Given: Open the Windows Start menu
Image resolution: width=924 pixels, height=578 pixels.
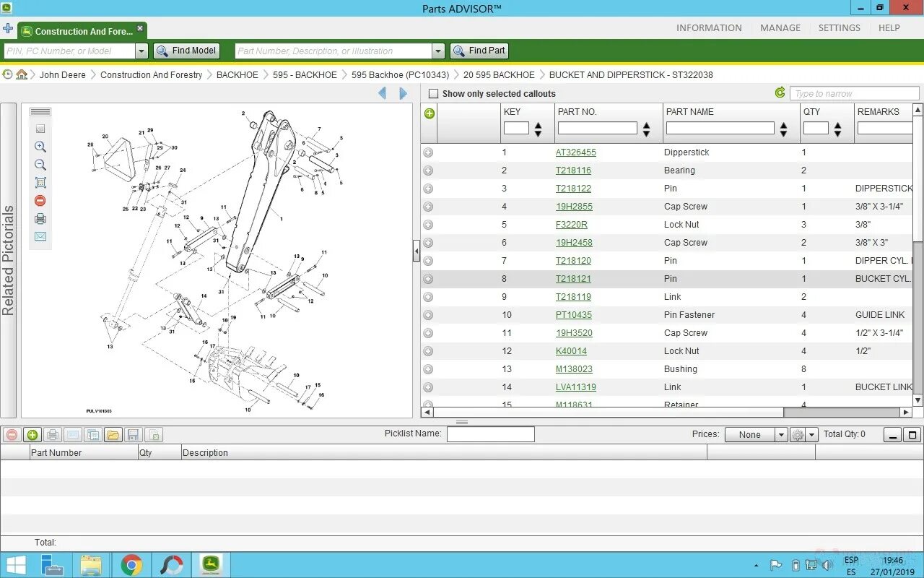Looking at the screenshot, I should pyautogui.click(x=16, y=565).
